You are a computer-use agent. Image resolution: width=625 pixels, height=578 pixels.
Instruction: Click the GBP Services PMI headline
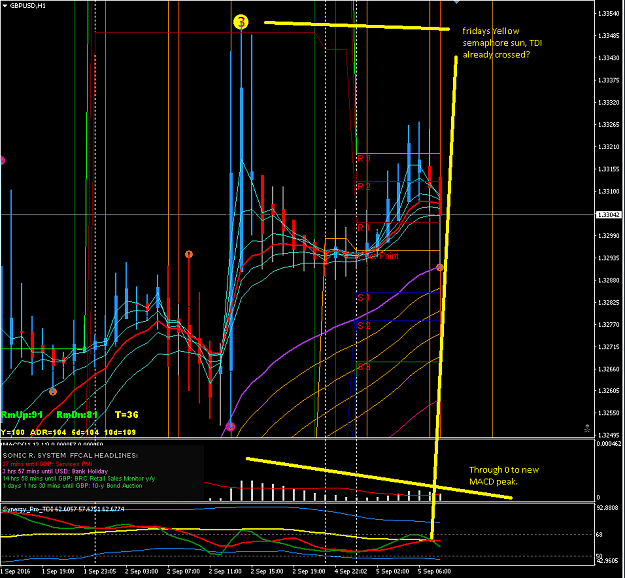[x=47, y=464]
